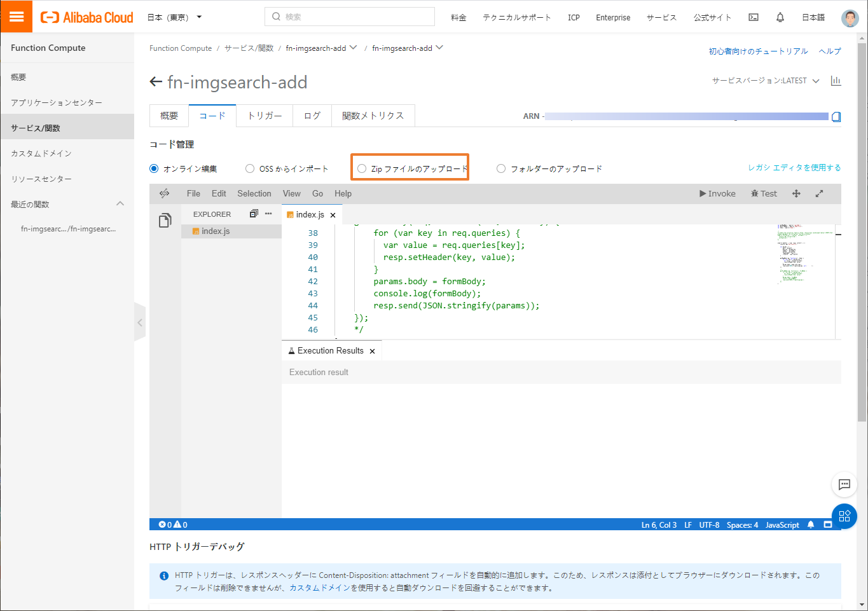Open the ヘルプ link

pyautogui.click(x=830, y=51)
